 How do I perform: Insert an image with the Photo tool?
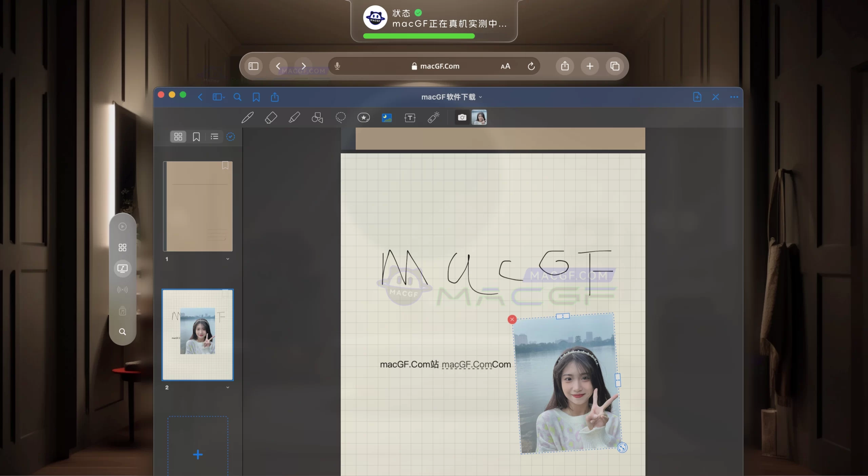(387, 118)
